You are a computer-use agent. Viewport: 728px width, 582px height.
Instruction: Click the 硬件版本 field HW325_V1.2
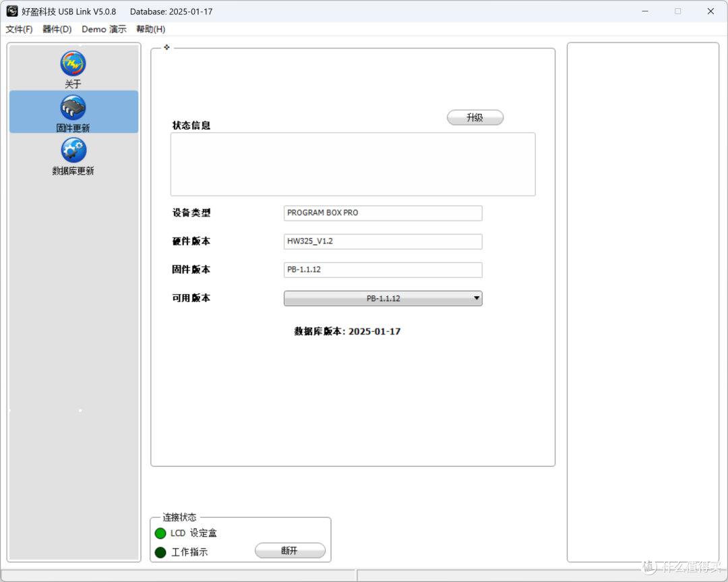pyautogui.click(x=383, y=241)
